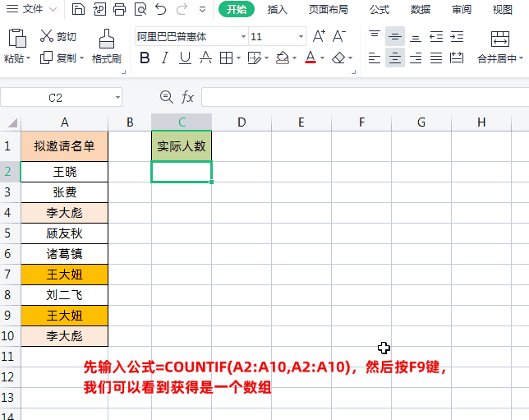Activate the Format Painter 格式刷
Screen dimensions: 529x420
106,39
